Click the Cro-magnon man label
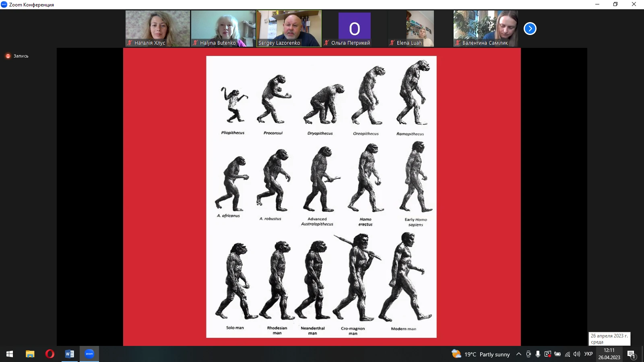 tap(353, 331)
